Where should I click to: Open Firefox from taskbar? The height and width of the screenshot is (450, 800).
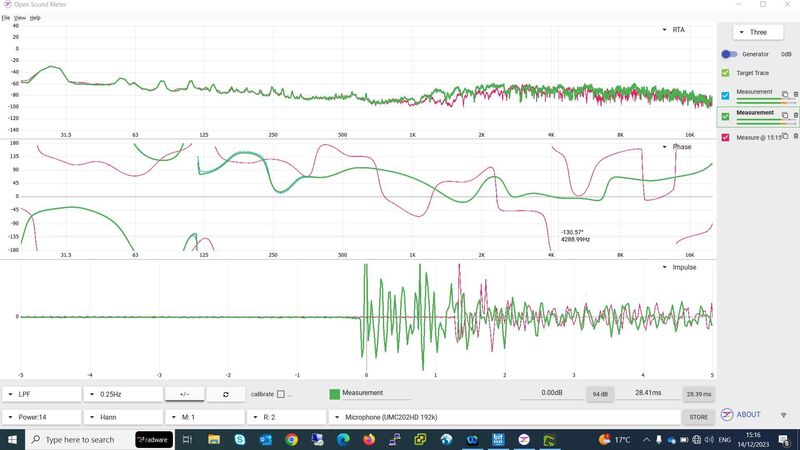coord(369,439)
